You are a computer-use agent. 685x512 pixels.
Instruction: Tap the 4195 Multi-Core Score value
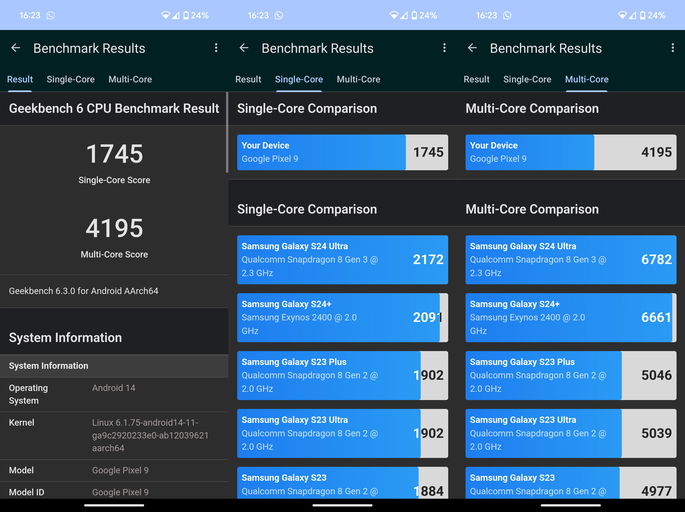click(114, 228)
